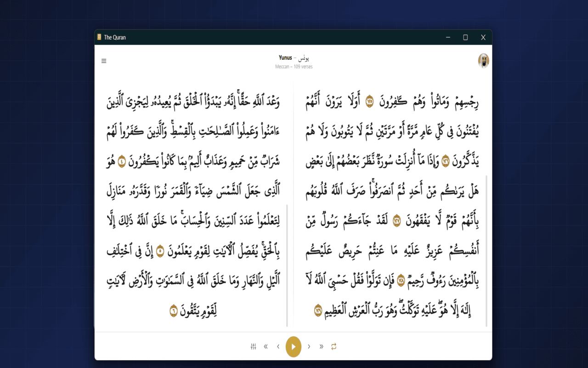Screen dimensions: 588x368
Task: Start recitation with the play button
Action: 294,346
